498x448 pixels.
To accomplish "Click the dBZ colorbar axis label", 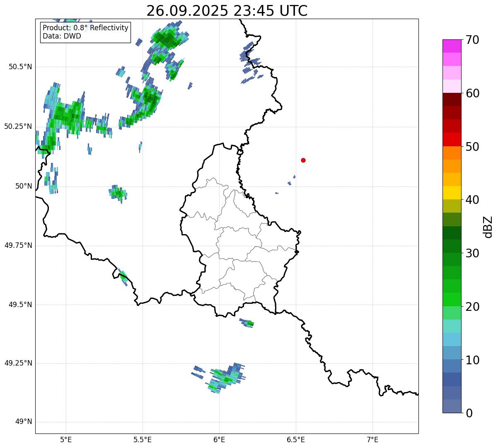I will [x=488, y=227].
